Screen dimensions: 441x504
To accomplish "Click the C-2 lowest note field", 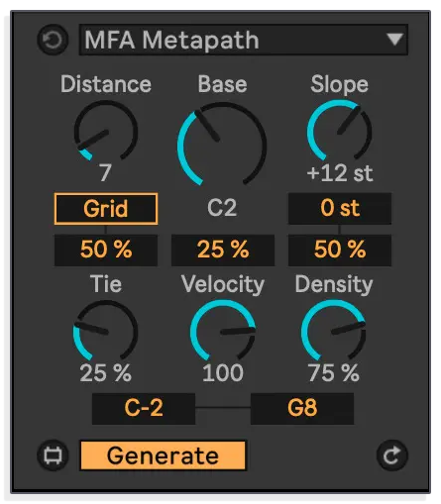I will [x=144, y=408].
